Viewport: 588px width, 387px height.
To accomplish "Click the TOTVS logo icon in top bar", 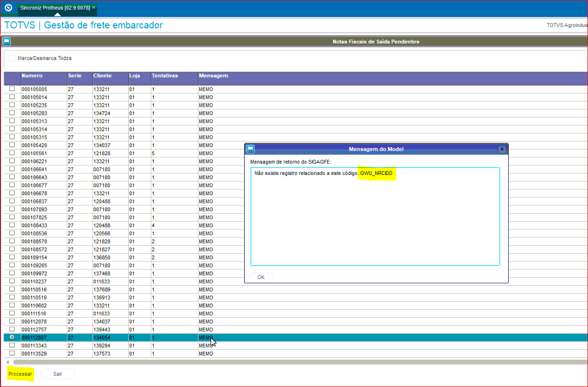I will point(8,8).
